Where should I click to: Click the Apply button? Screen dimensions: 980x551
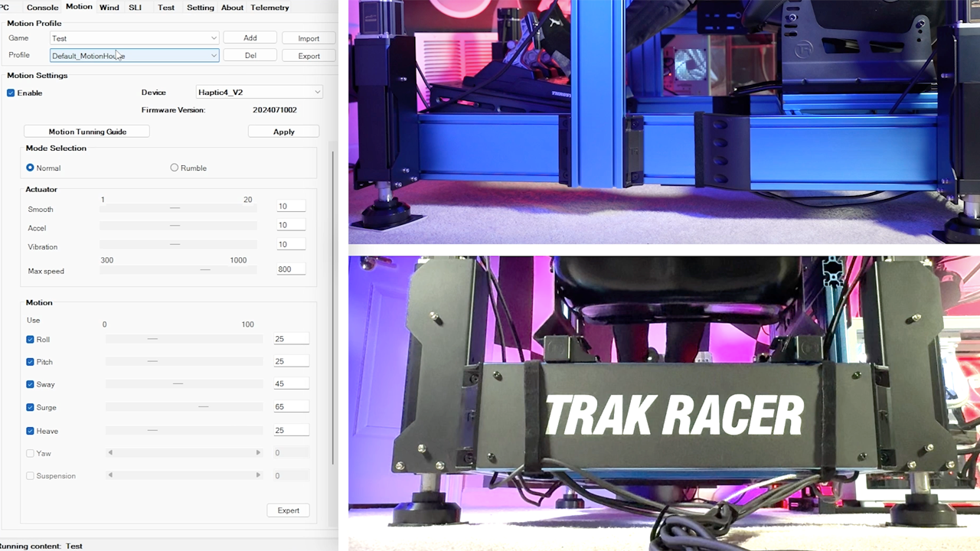[283, 131]
